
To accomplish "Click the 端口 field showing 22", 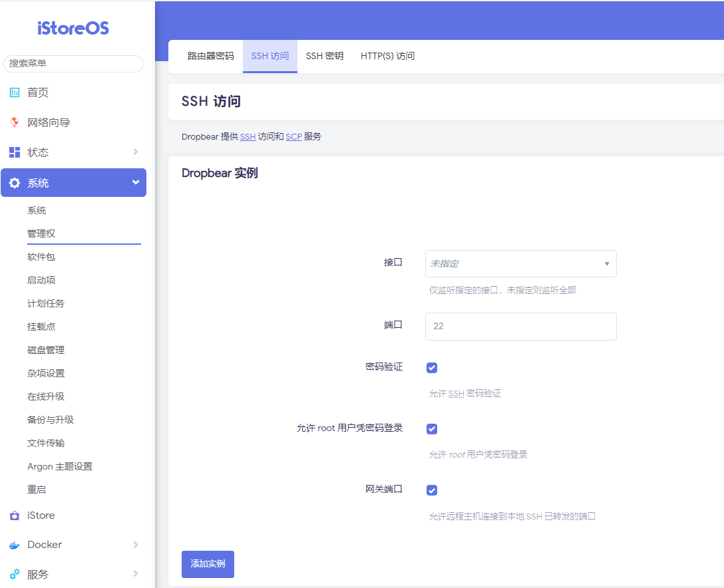I will coord(520,326).
